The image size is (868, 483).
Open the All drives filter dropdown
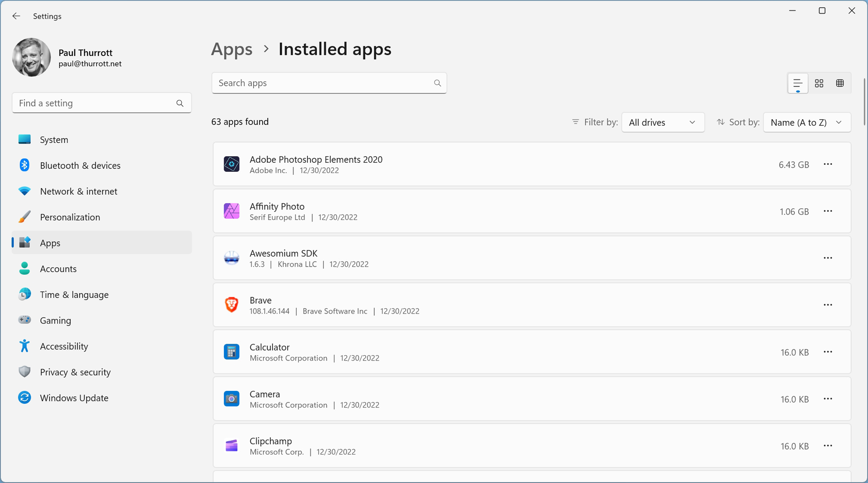[662, 122]
